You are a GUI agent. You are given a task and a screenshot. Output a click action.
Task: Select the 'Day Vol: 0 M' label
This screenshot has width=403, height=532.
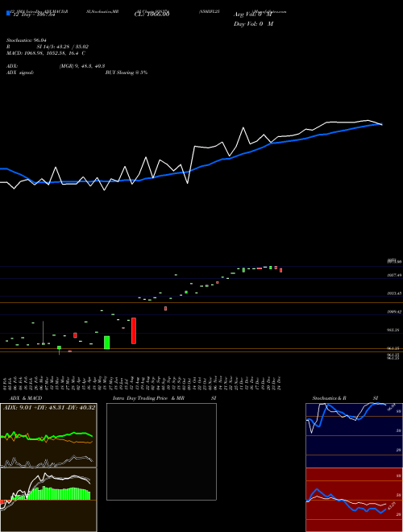[253, 24]
